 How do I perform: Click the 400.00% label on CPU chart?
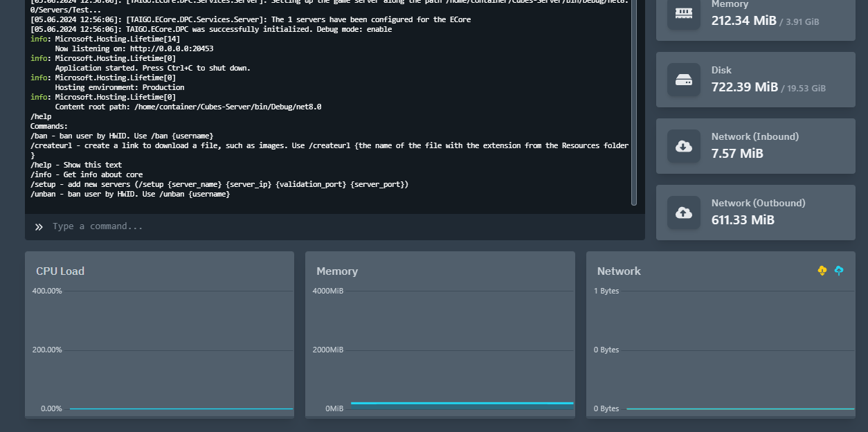pyautogui.click(x=47, y=291)
